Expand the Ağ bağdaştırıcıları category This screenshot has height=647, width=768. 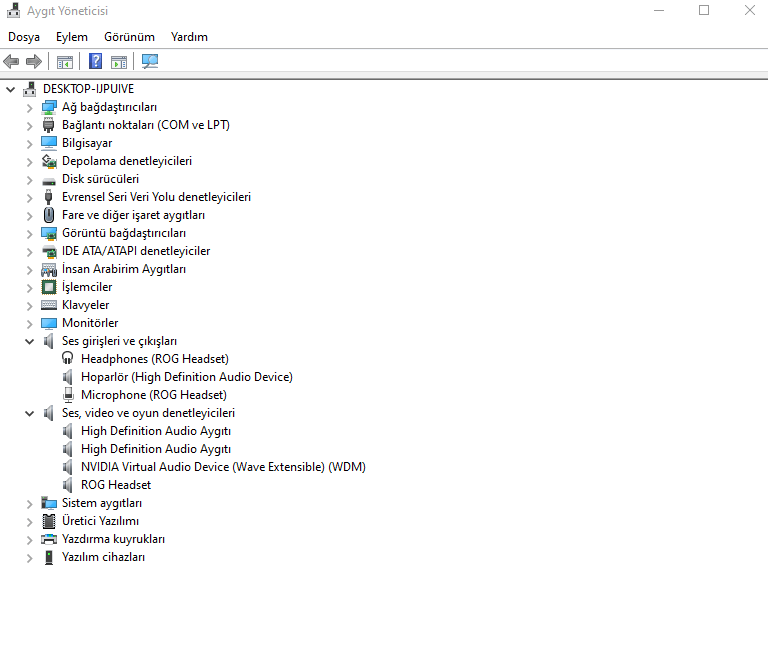[29, 108]
